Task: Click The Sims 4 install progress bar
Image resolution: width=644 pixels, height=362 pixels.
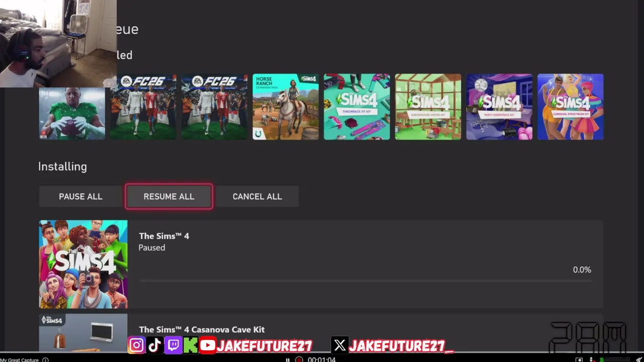Action: pyautogui.click(x=365, y=281)
